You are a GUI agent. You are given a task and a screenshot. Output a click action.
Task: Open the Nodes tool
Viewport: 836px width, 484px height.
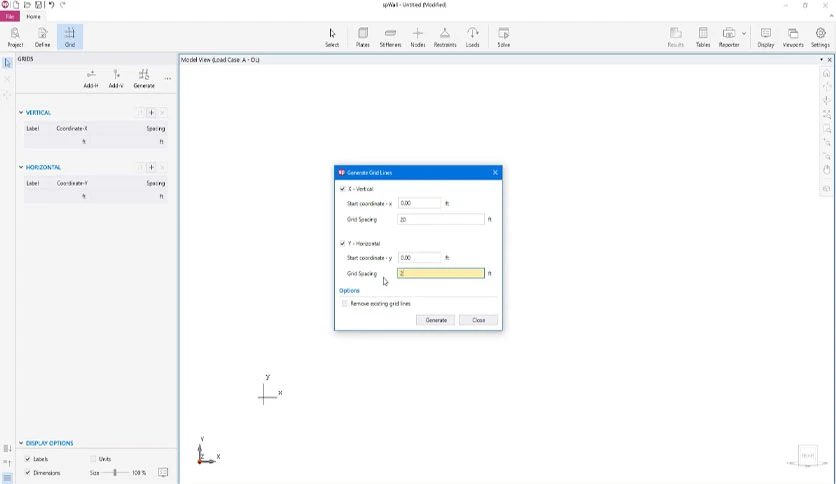[417, 37]
